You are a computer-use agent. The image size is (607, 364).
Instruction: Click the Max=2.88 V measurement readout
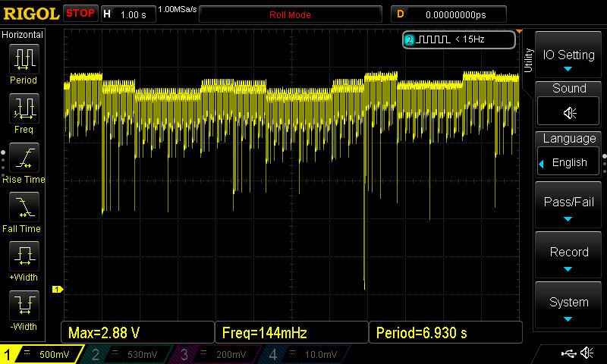(x=137, y=333)
